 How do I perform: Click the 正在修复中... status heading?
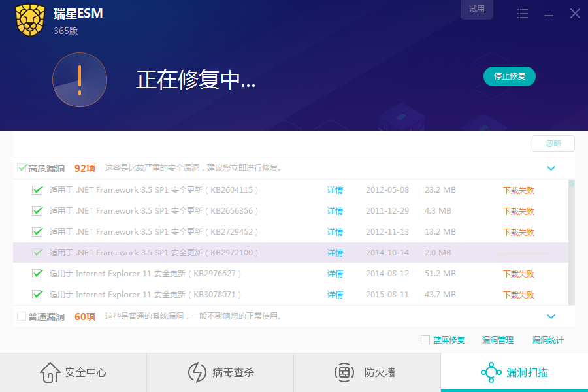coord(195,80)
